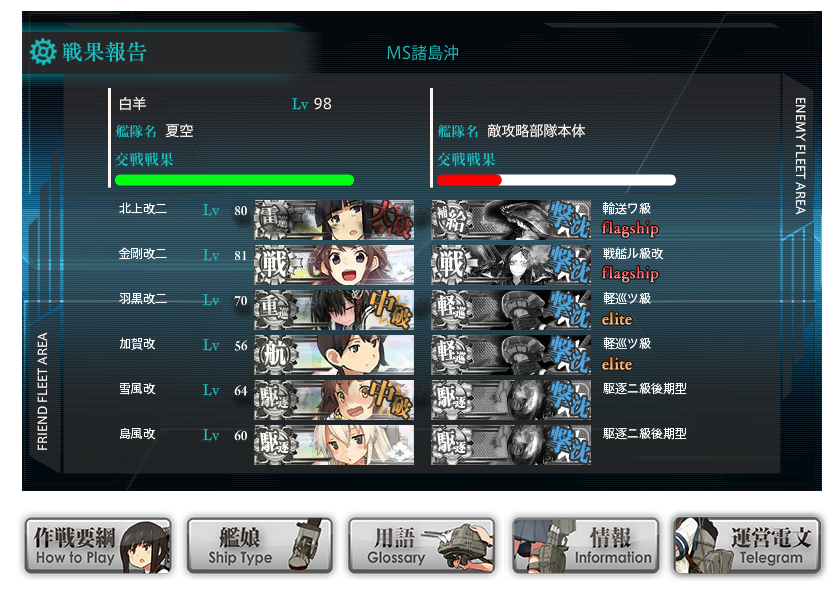Click the gear icon beside 戦果報告

pyautogui.click(x=43, y=52)
